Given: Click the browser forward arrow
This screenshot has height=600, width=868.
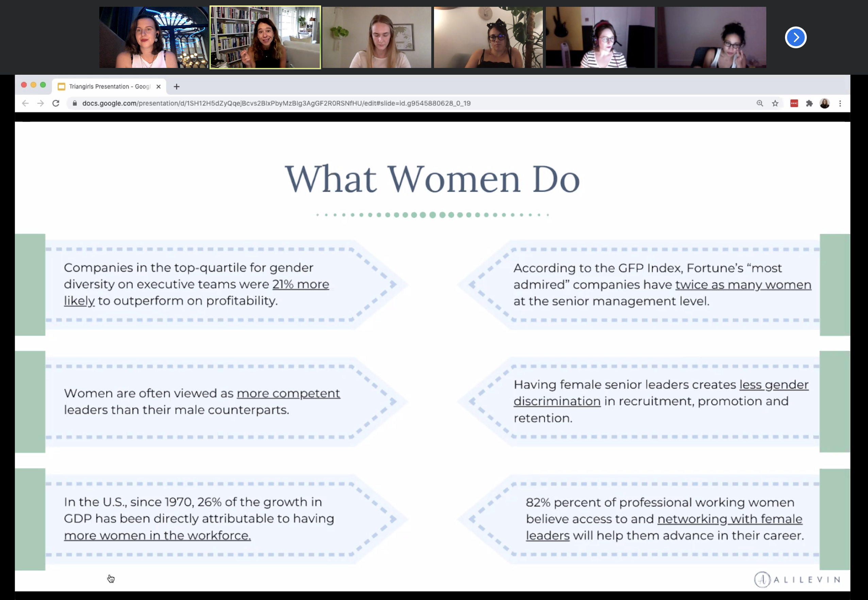Looking at the screenshot, I should click(40, 103).
